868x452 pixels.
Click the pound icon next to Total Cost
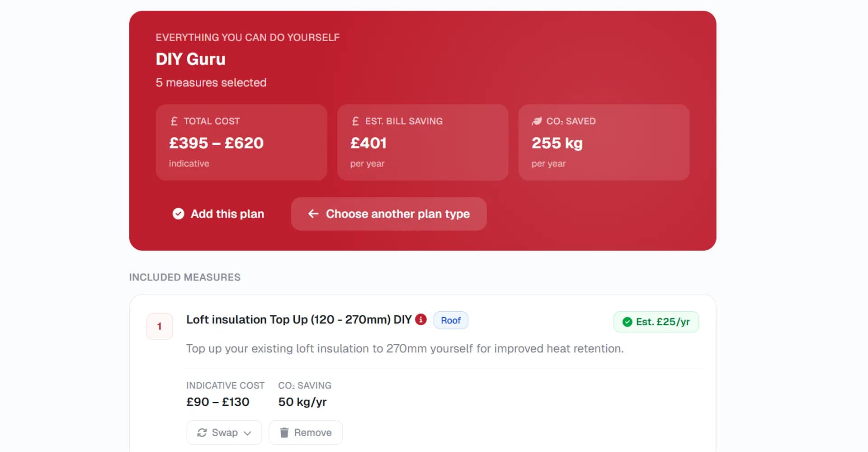(174, 121)
